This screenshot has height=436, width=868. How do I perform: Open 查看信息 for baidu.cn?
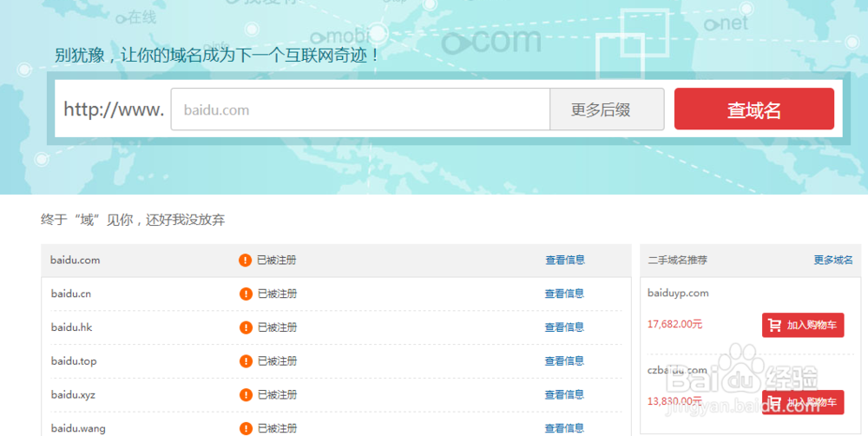coord(564,294)
